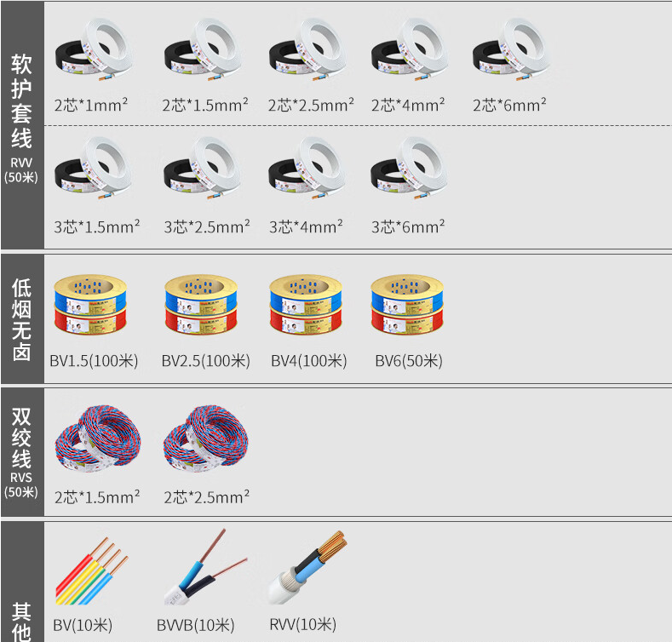Pick the RVV 2芯*6mm² cable coil
Screen dimensions: 672x642
tap(511, 50)
